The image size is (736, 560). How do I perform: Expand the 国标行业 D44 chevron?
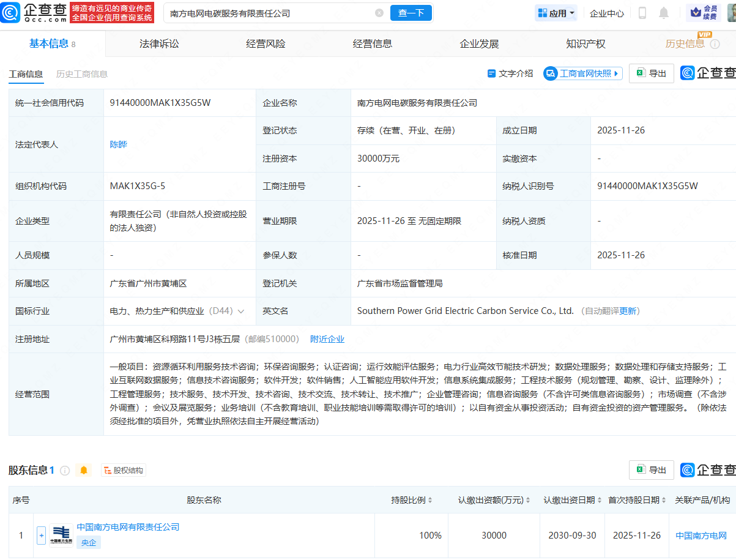point(241,311)
